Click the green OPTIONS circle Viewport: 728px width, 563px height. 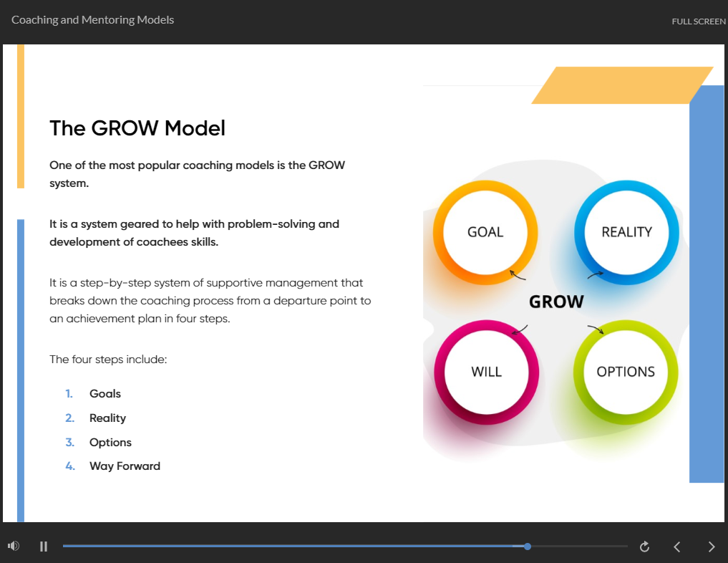(626, 372)
